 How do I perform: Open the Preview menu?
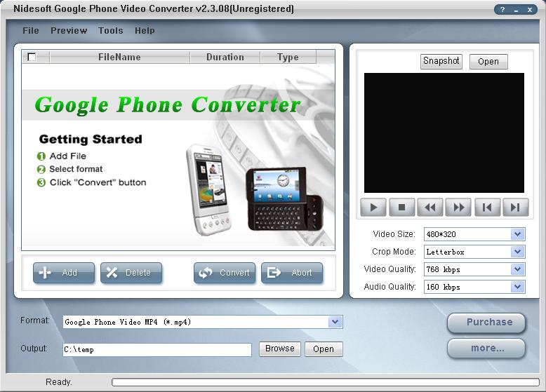coord(69,31)
